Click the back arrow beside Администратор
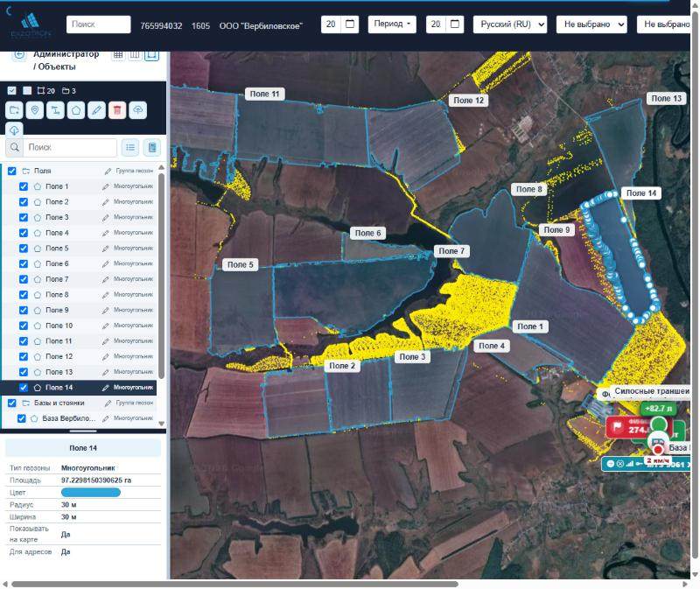This screenshot has height=589, width=700. [18, 55]
